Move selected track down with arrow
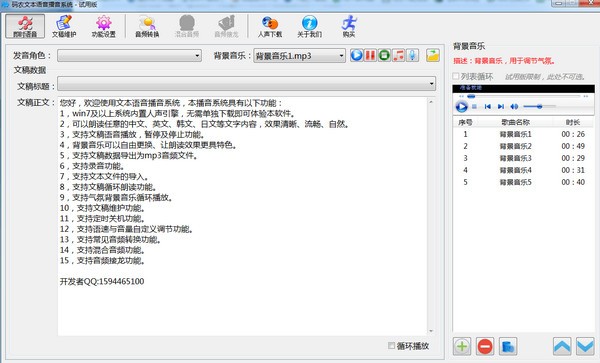This screenshot has width=600, height=363. pos(585,347)
